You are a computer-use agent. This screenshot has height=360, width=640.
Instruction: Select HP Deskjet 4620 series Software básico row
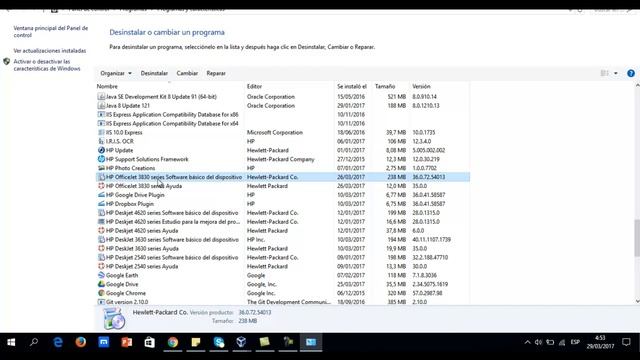282,213
